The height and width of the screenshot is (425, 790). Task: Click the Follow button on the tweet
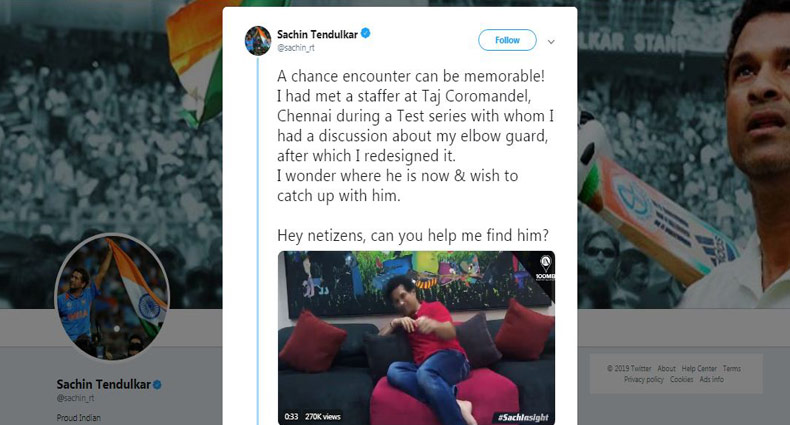(507, 40)
